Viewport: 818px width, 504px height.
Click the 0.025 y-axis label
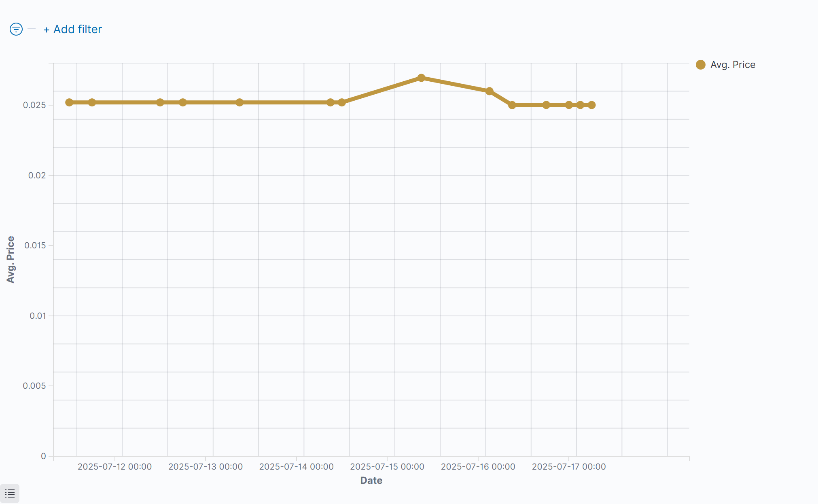click(x=34, y=105)
